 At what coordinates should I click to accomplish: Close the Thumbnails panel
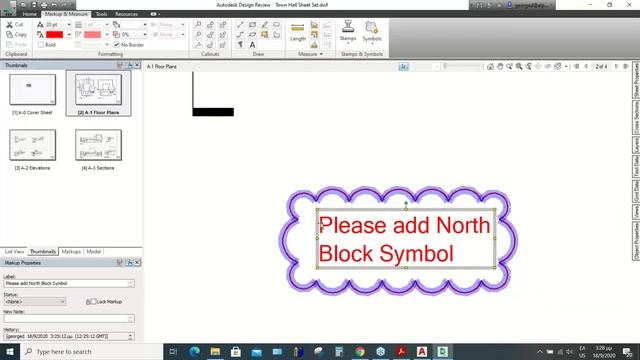tap(137, 65)
